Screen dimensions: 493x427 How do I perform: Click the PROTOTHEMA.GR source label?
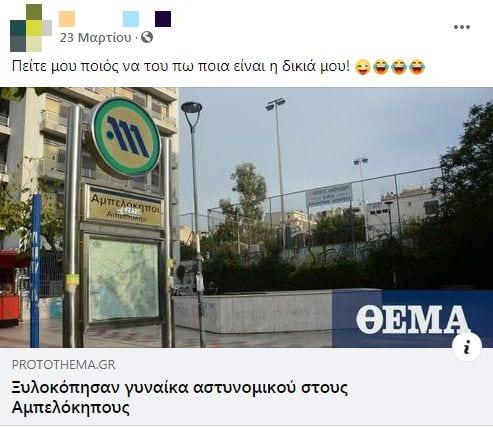(64, 365)
